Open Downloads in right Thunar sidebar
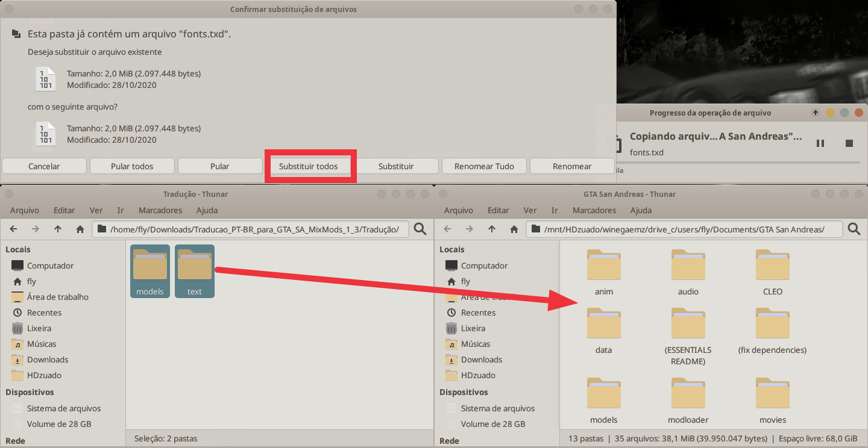Image resolution: width=868 pixels, height=448 pixels. point(481,359)
